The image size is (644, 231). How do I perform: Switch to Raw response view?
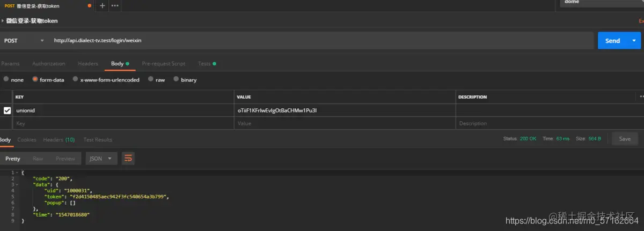tap(38, 159)
